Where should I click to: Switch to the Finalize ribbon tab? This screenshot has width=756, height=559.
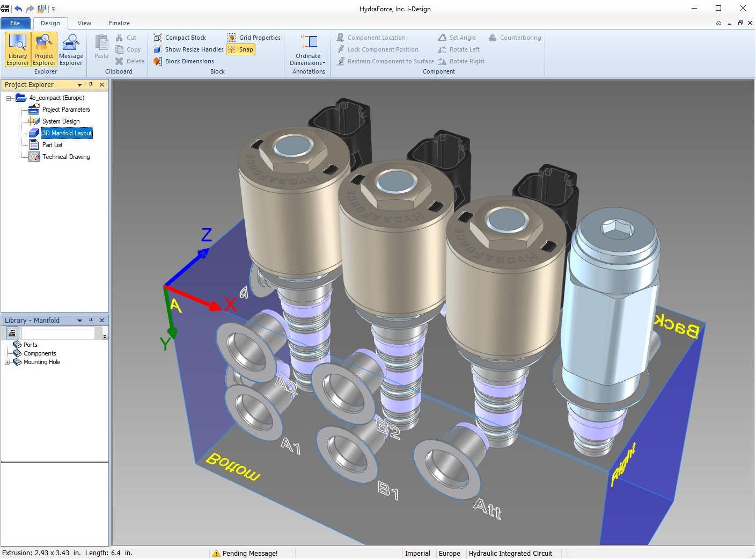(119, 23)
